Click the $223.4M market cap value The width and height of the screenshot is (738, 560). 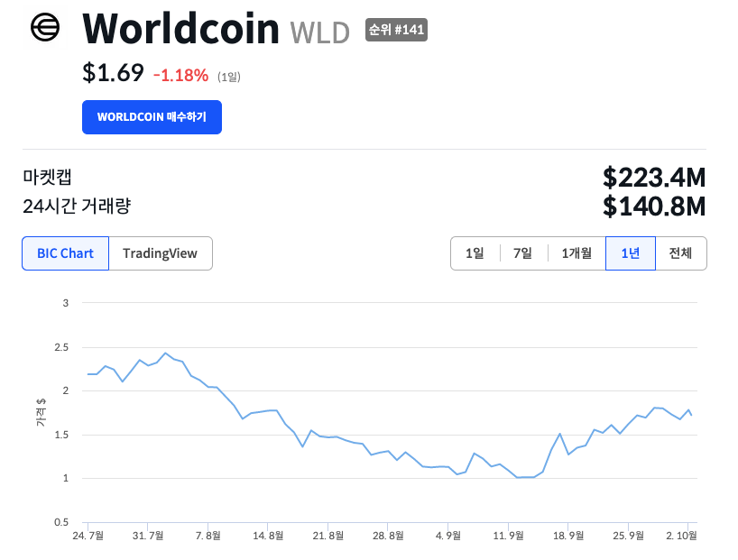(654, 177)
